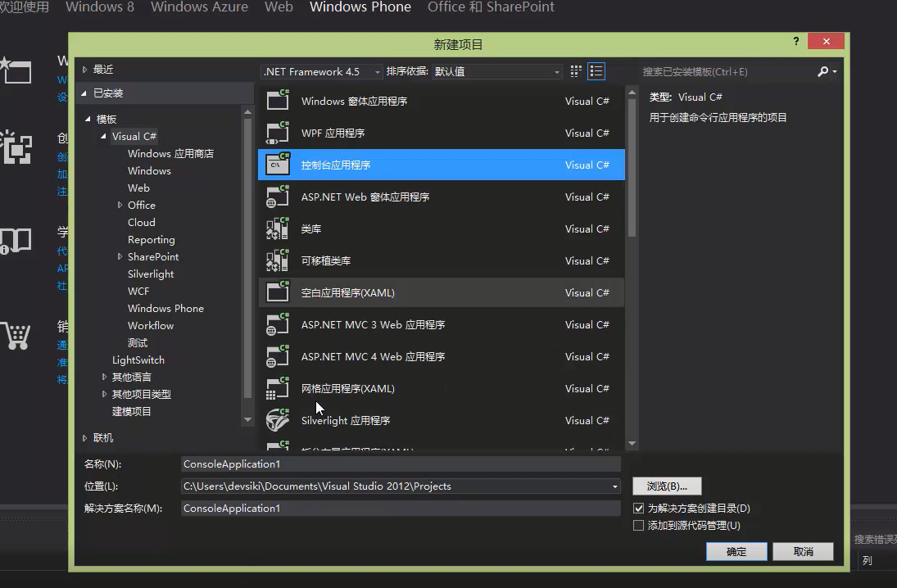
Task: Open the .NET Framework 4.5 dropdown
Action: tap(321, 71)
